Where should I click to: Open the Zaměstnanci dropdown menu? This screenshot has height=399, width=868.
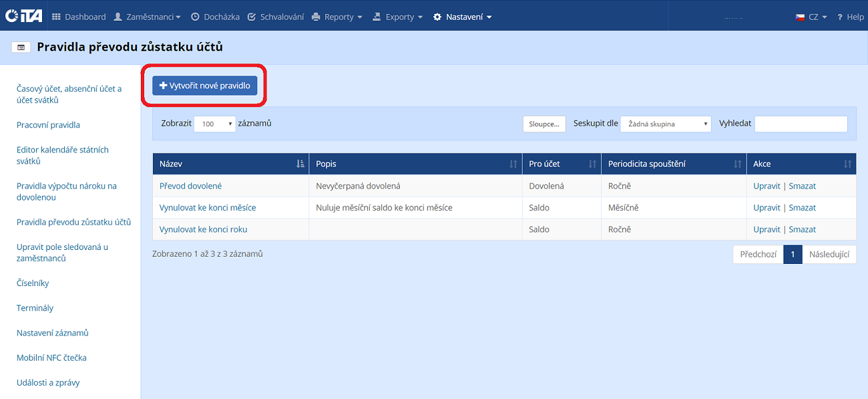[147, 17]
